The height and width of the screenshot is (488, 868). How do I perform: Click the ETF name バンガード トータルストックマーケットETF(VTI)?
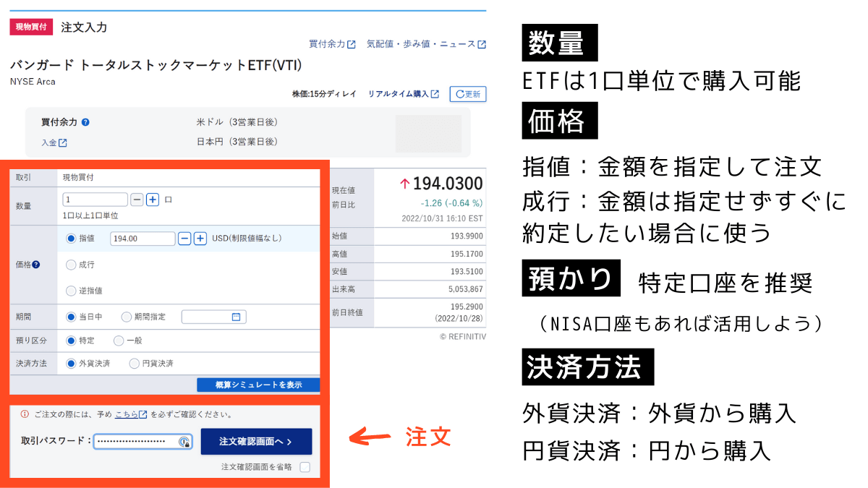point(156,65)
